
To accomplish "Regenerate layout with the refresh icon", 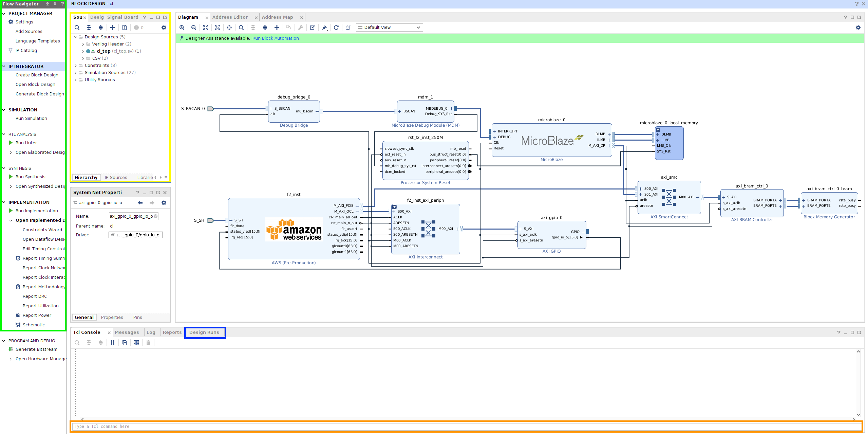I will 336,28.
